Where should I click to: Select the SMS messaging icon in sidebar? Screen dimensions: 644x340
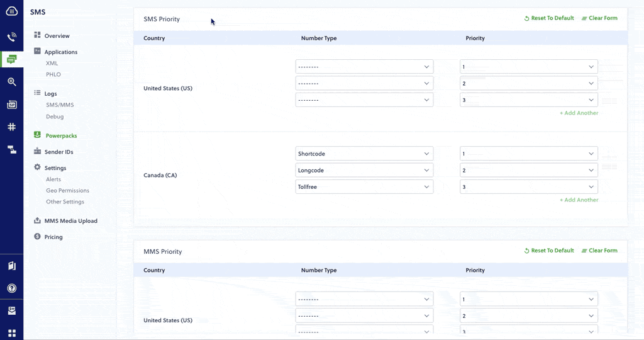point(11,60)
